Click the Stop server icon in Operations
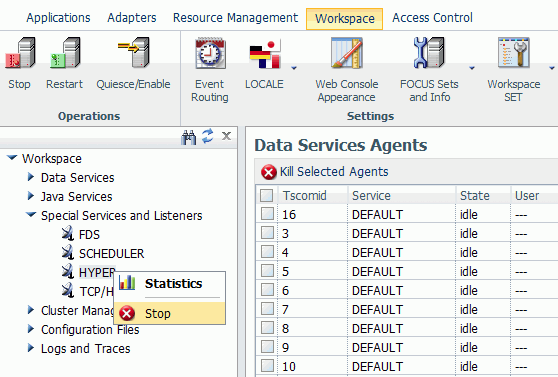 tap(20, 53)
